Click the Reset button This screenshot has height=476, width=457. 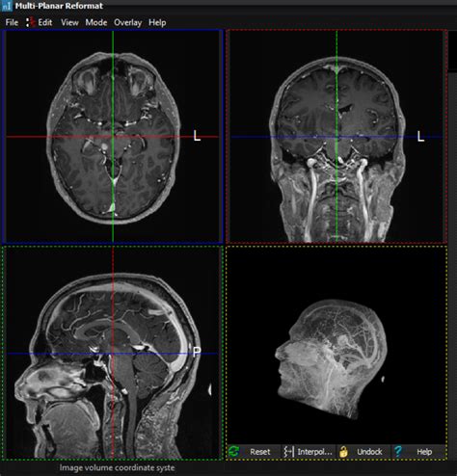click(x=254, y=452)
